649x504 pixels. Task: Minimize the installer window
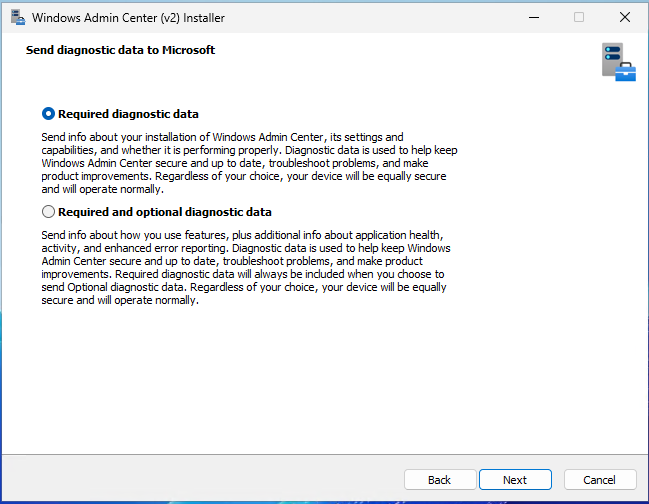coord(532,17)
